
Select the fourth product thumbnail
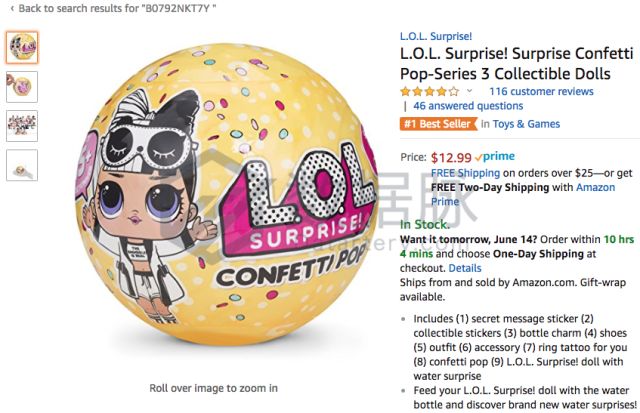point(22,165)
